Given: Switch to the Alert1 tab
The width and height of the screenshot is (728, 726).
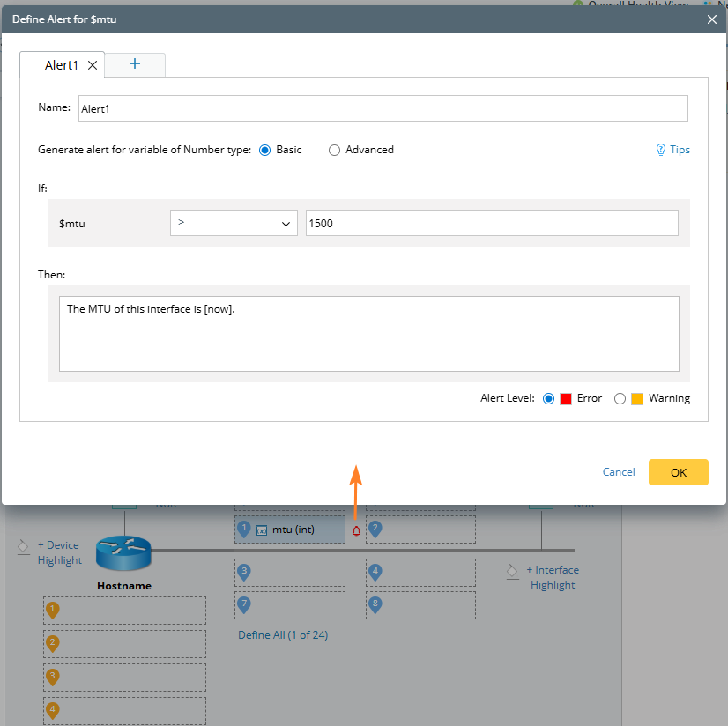Looking at the screenshot, I should pos(61,65).
